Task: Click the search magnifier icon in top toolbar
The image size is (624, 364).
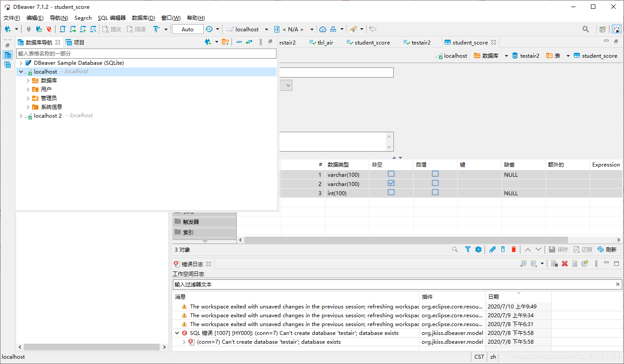Action: point(586,29)
